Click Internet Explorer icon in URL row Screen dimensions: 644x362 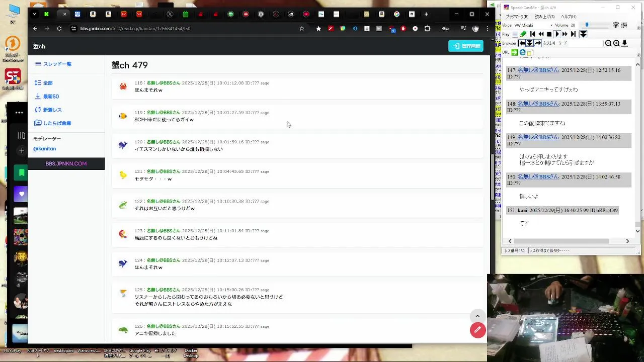pyautogui.click(x=523, y=52)
